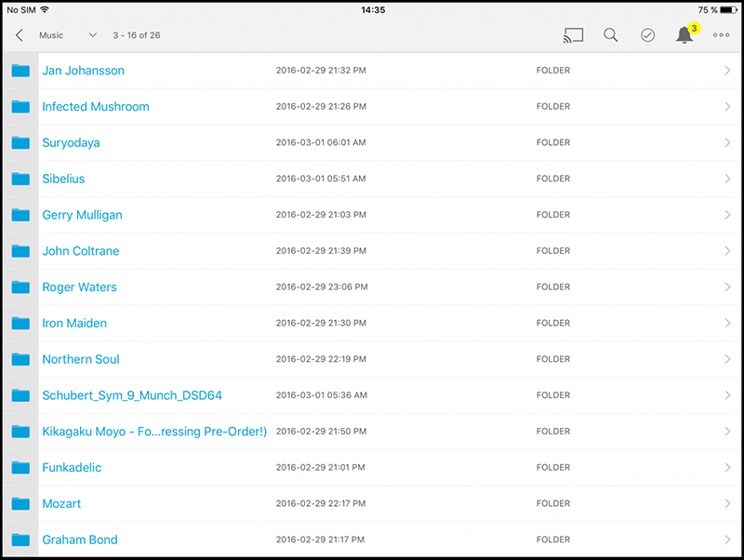Open the Infected Mushroom folder
The width and height of the screenshot is (744, 560).
tap(95, 107)
